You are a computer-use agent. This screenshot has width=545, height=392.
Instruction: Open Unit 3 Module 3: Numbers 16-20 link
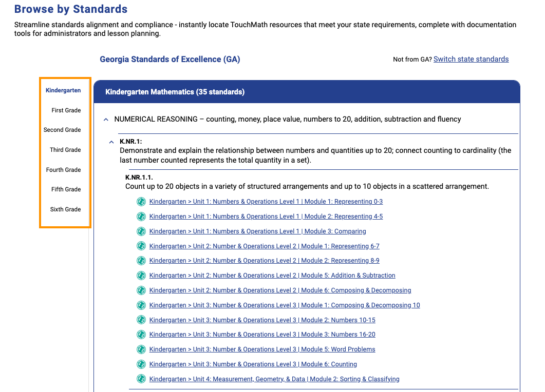[262, 335]
